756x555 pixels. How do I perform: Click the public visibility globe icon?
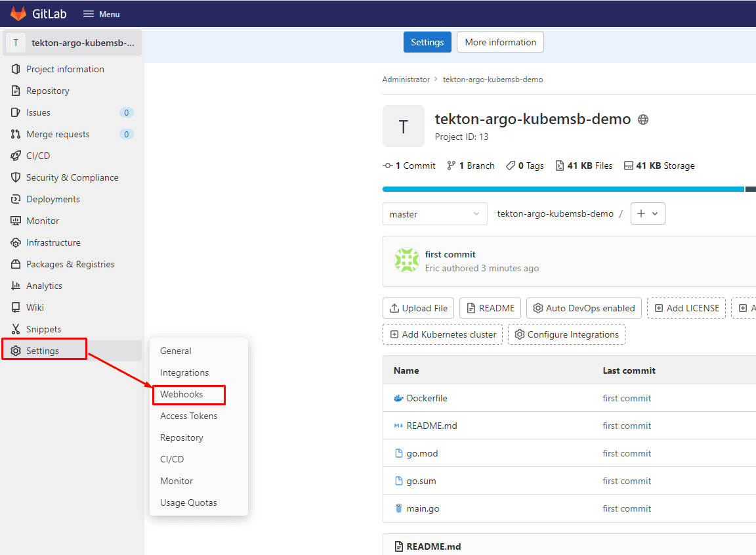pos(642,119)
